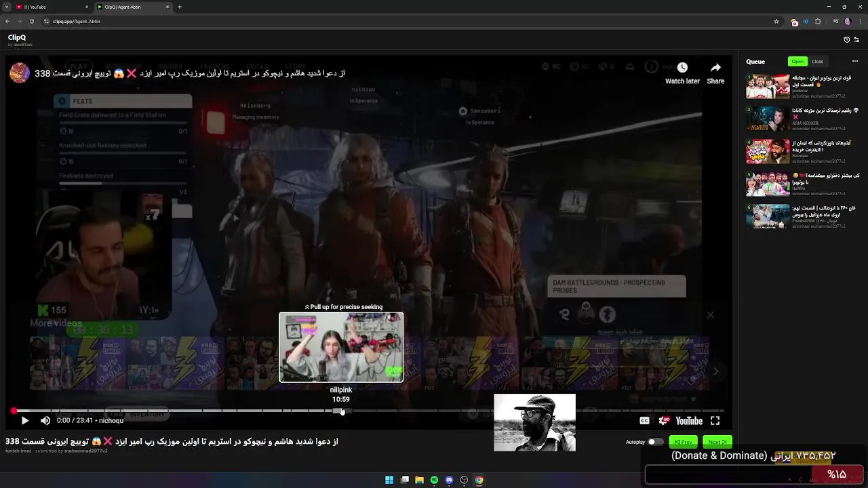Open the Queue three-dot options menu
This screenshot has height=488, width=868.
click(854, 62)
